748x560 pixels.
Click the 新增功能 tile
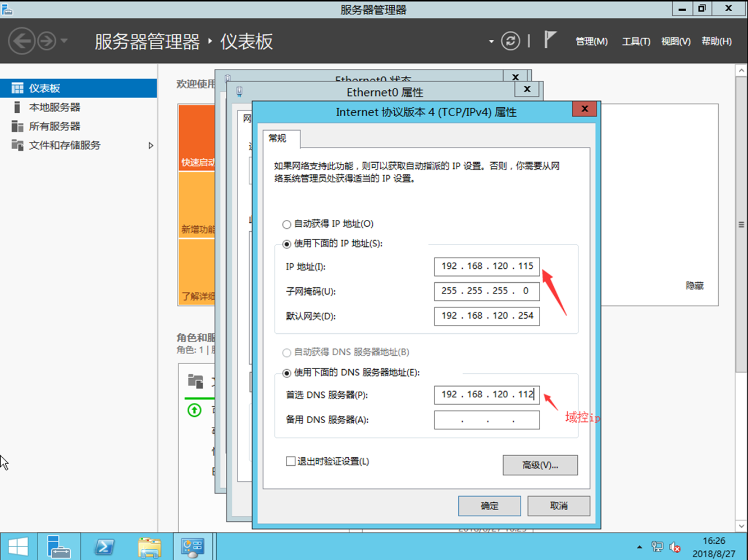[197, 205]
